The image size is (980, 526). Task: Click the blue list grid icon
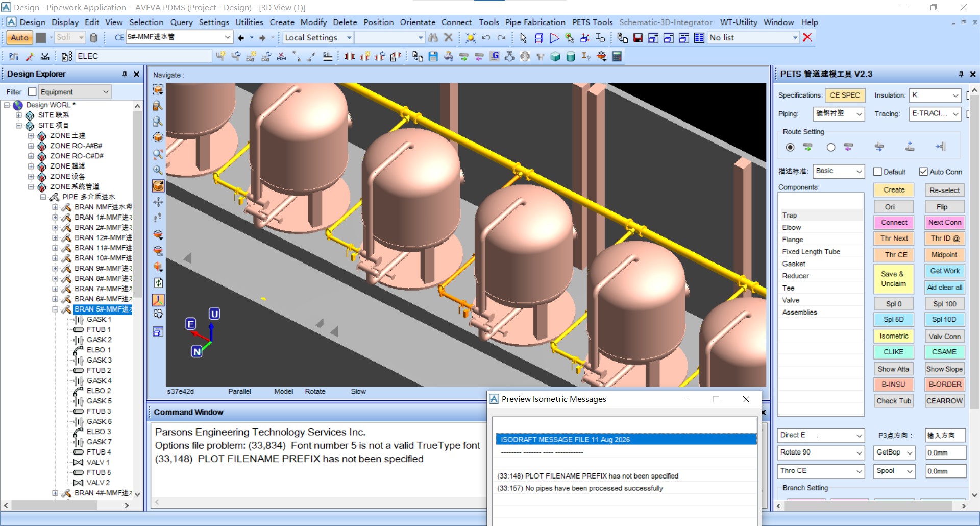coord(699,38)
